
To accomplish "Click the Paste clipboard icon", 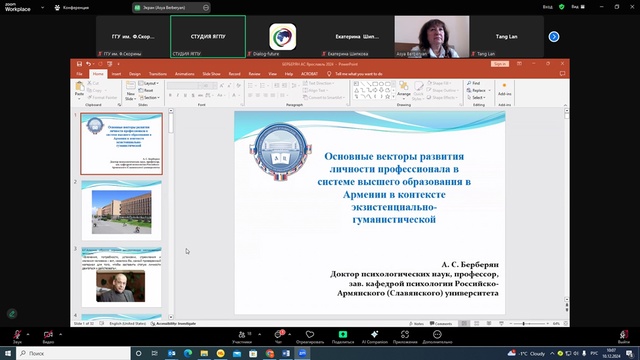I will [x=79, y=87].
